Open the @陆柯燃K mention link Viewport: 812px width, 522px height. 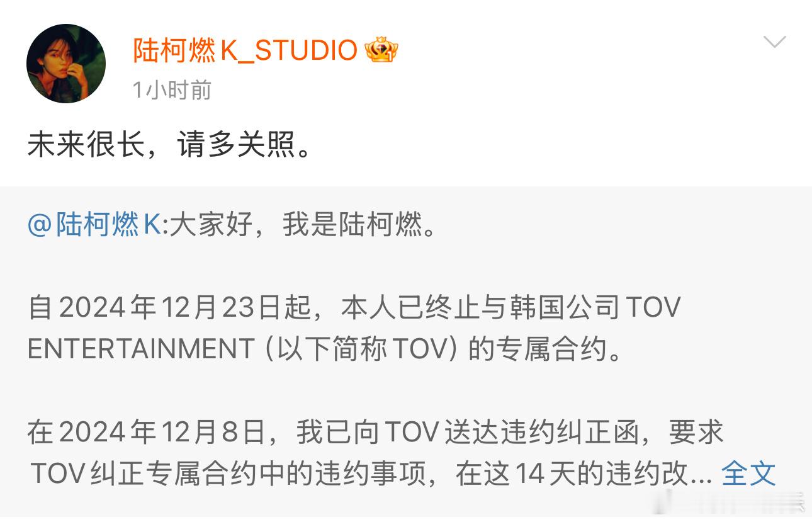[x=94, y=225]
